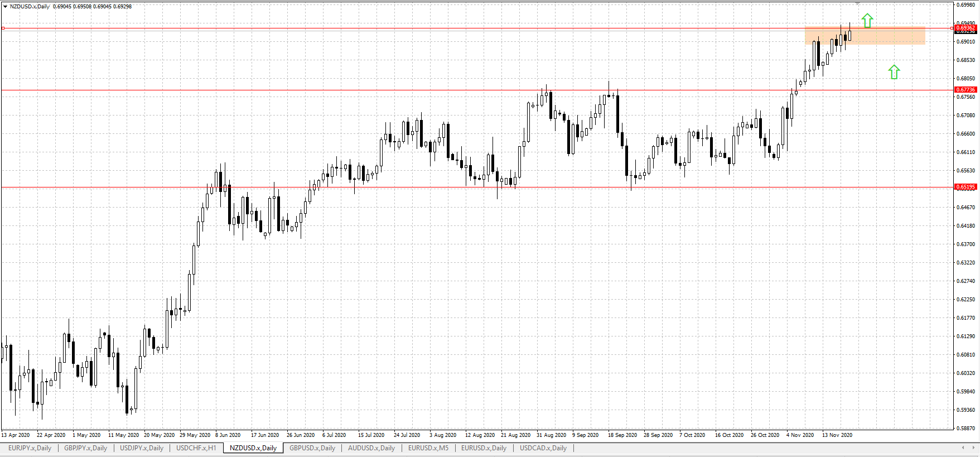
Task: Go to the EURUSD.x,Daily chart tab
Action: click(x=484, y=448)
